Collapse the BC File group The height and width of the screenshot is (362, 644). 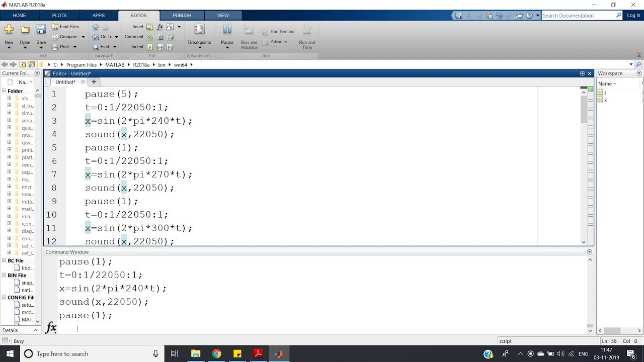[4, 260]
